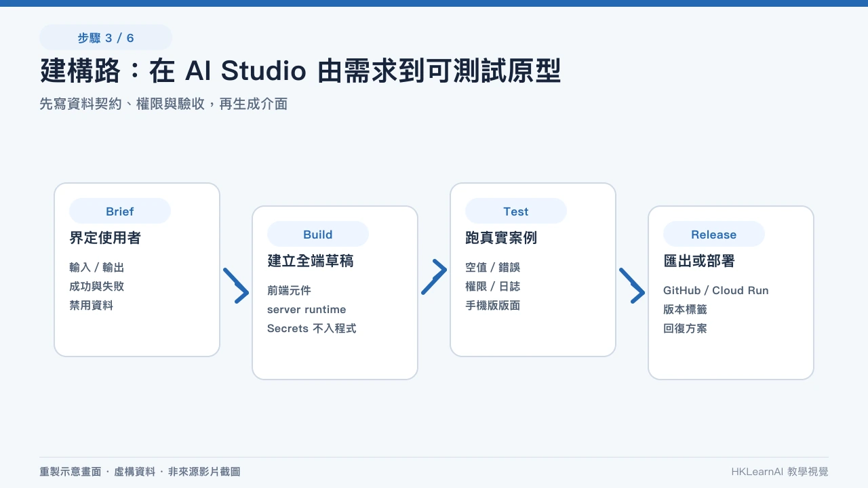Click the text server runtime
This screenshot has height=488, width=868.
pos(307,309)
